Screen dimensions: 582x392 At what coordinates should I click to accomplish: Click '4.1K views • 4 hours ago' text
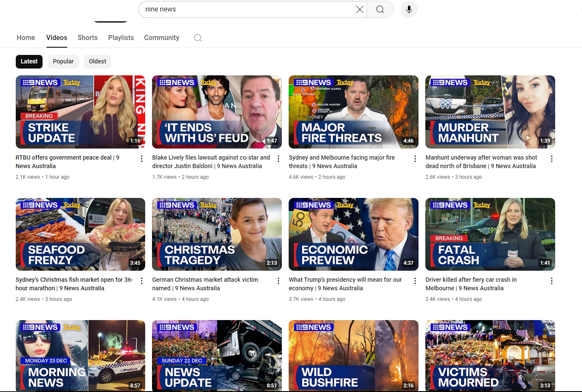click(x=181, y=299)
